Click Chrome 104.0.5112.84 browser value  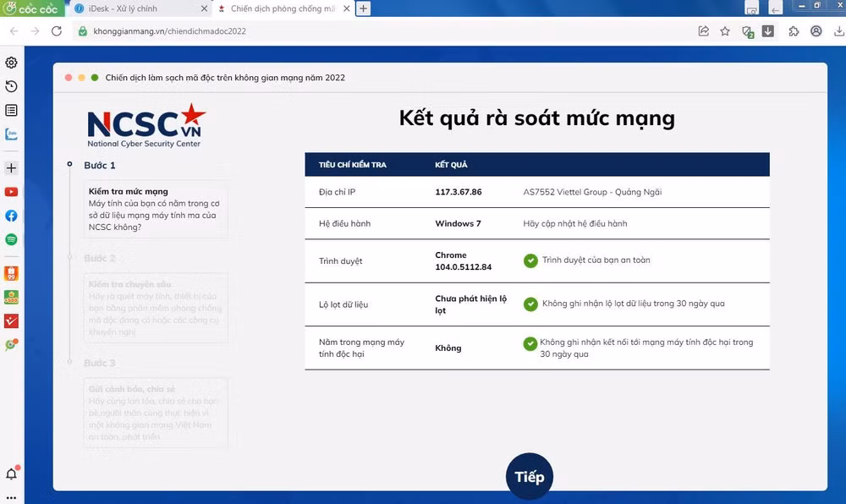coord(464,261)
